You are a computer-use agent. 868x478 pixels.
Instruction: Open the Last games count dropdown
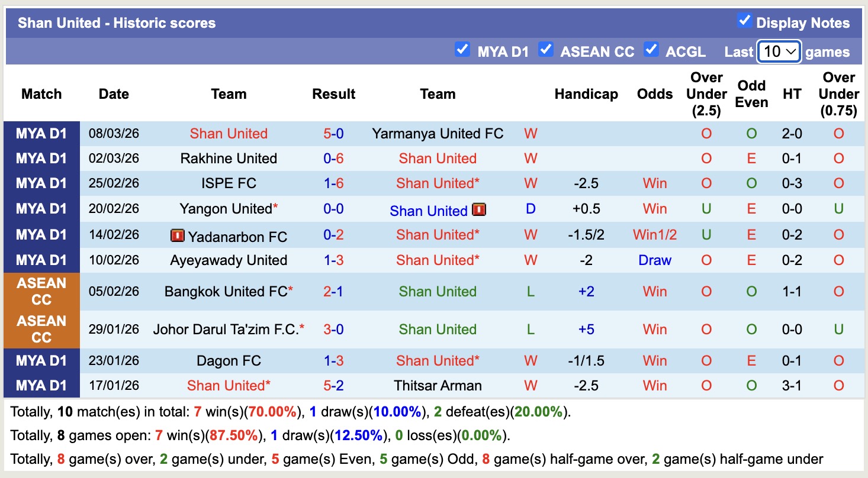pyautogui.click(x=778, y=51)
